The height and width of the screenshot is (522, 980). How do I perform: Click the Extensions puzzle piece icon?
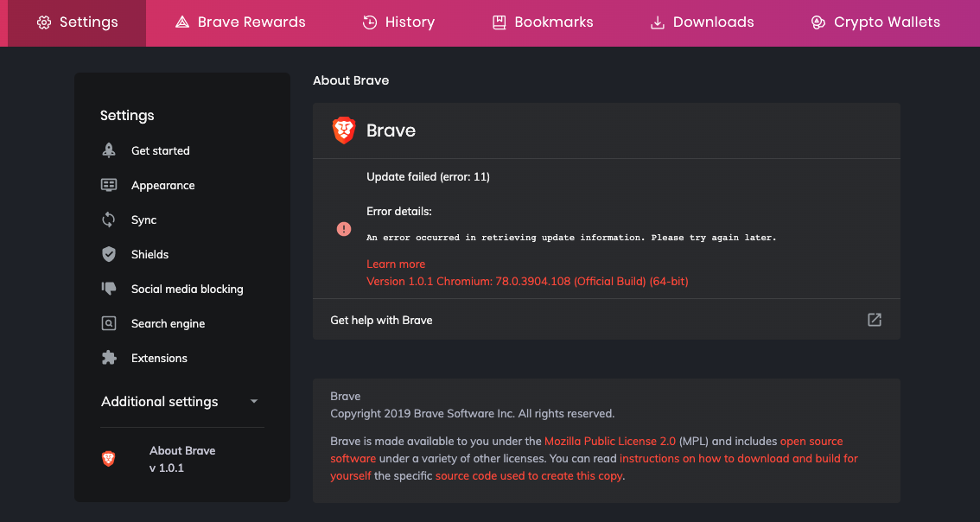point(109,358)
